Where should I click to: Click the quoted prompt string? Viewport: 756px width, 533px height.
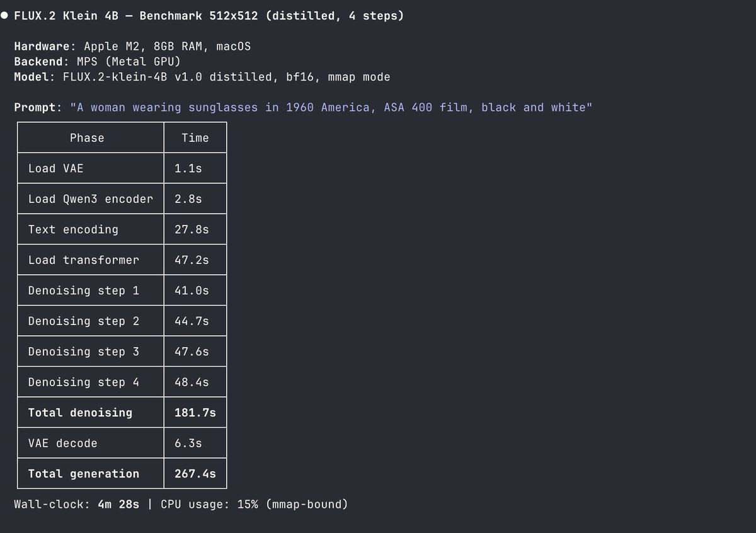coord(331,108)
